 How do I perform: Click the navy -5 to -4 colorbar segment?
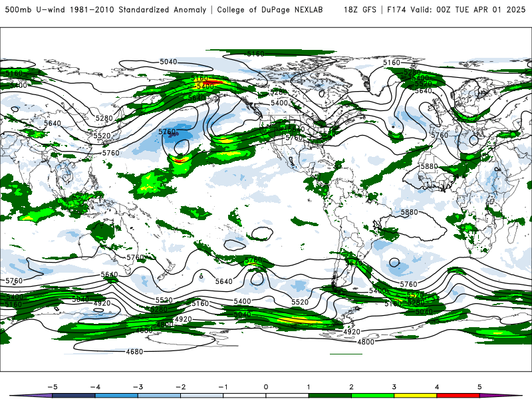click(x=74, y=396)
